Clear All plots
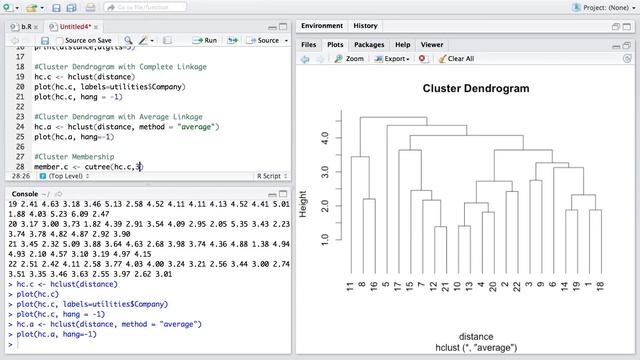Screen dimensions: 640x360 456,59
